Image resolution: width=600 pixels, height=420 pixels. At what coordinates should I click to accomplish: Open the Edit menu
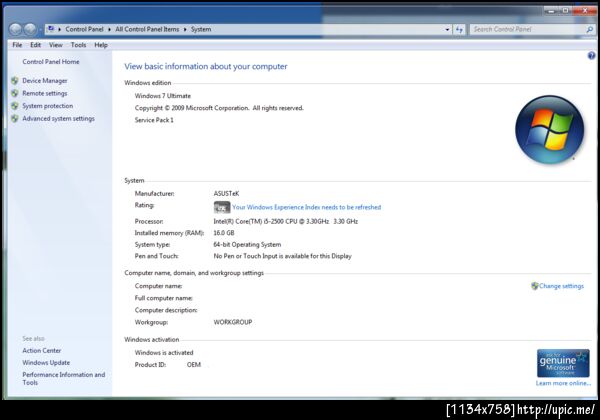click(x=36, y=45)
